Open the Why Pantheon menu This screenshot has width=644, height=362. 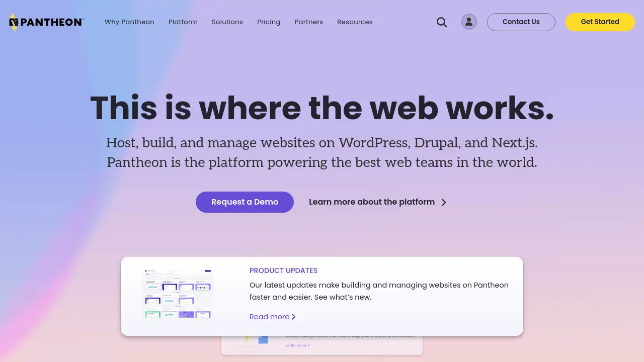tap(129, 22)
